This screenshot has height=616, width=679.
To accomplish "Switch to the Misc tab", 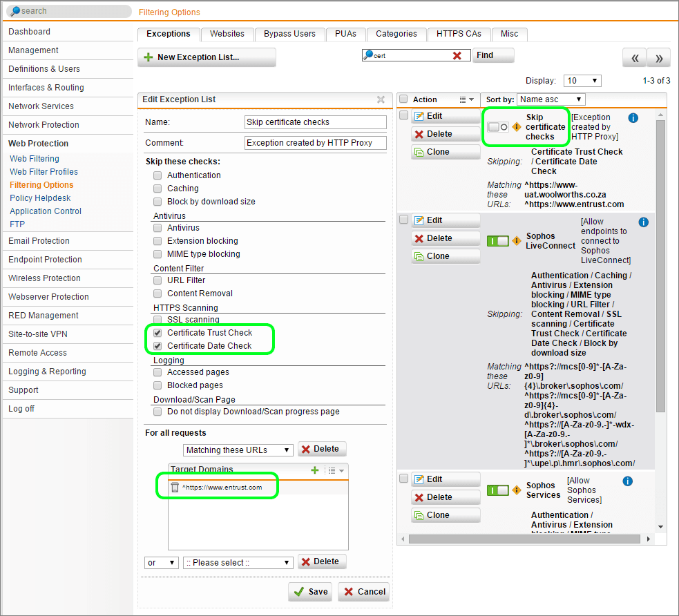I will [509, 35].
